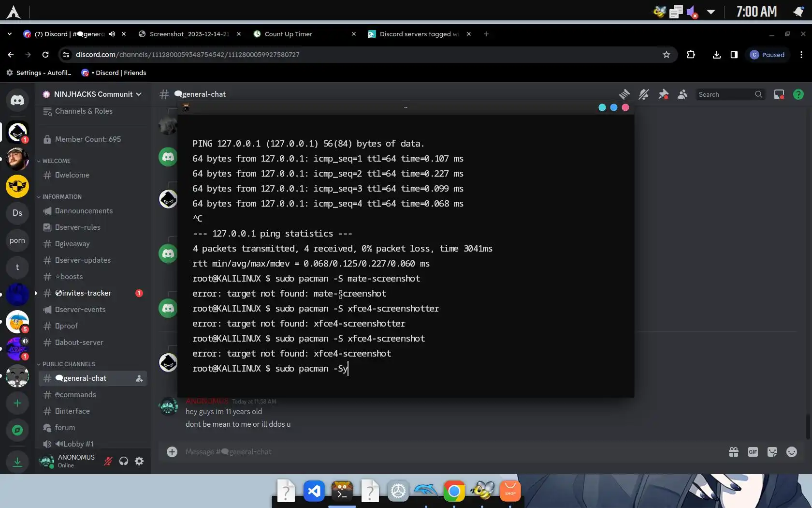Click the green Help icon
812x508 pixels.
pos(798,94)
